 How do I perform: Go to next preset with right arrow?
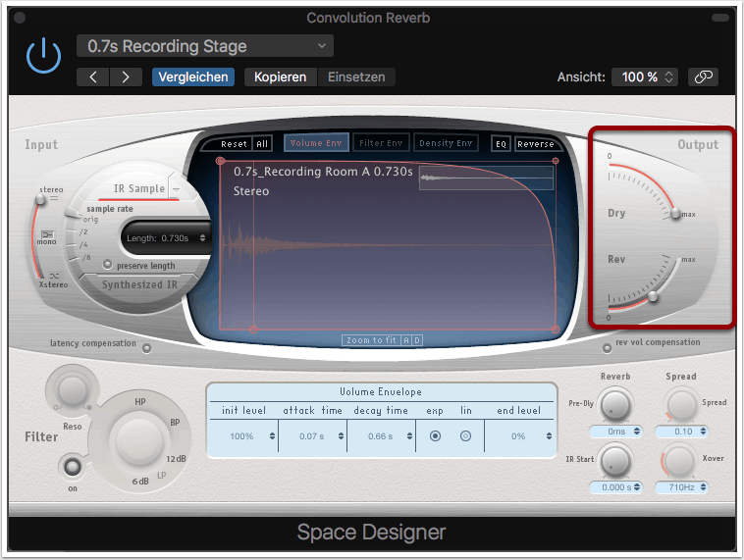coord(125,76)
